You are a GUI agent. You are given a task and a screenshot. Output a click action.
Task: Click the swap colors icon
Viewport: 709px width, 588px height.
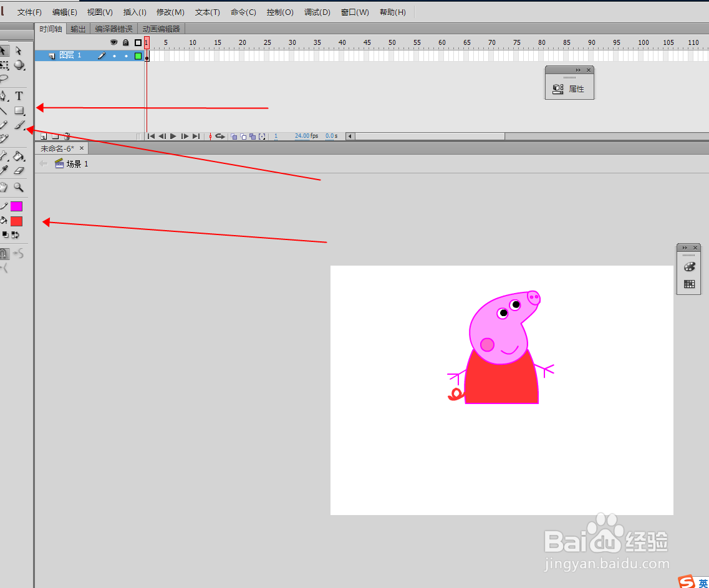pos(16,234)
